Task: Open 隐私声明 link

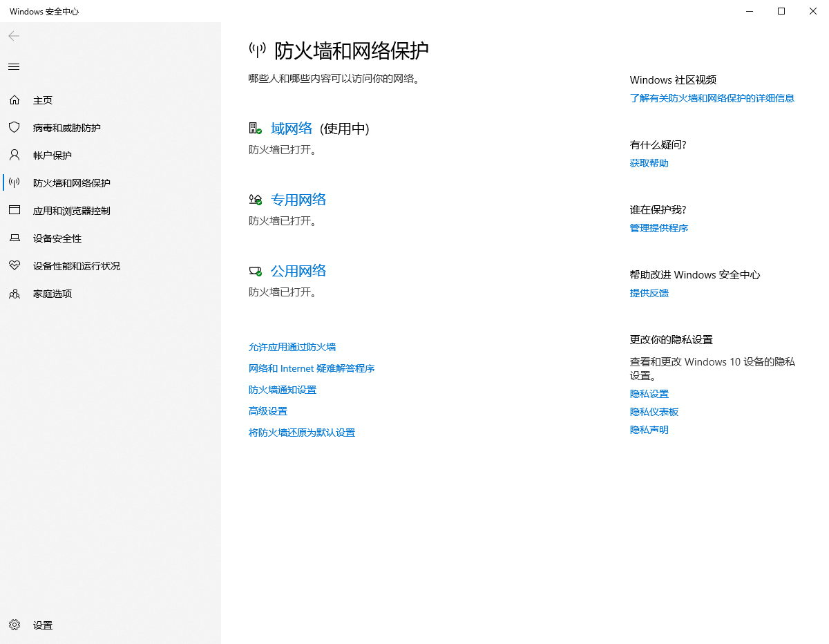Action: [x=649, y=430]
